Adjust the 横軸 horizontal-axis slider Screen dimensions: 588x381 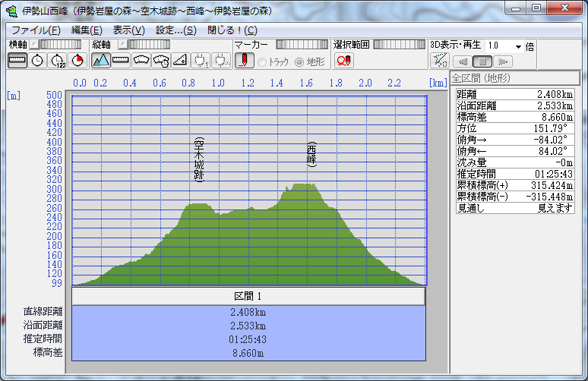pyautogui.click(x=60, y=45)
